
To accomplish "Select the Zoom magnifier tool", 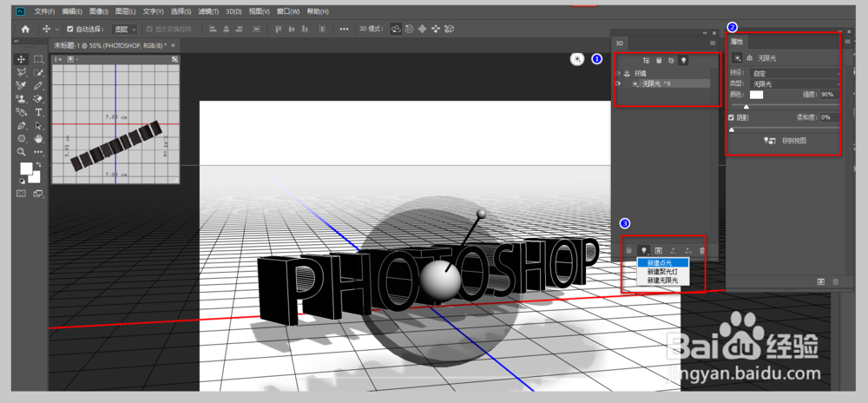I will [x=22, y=152].
